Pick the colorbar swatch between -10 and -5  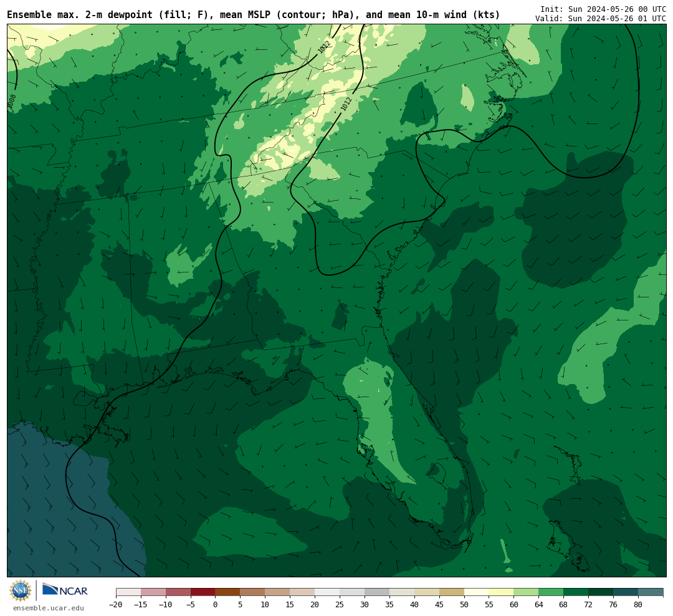[x=178, y=592]
